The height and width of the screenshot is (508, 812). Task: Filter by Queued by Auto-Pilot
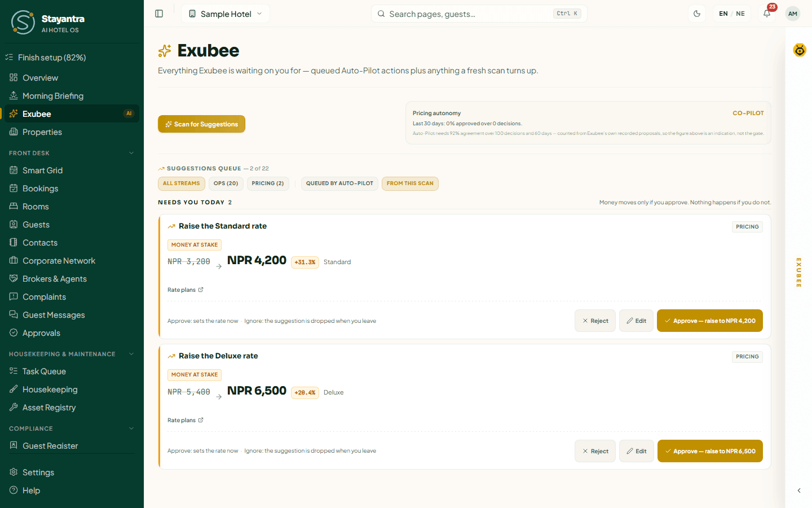(339, 183)
